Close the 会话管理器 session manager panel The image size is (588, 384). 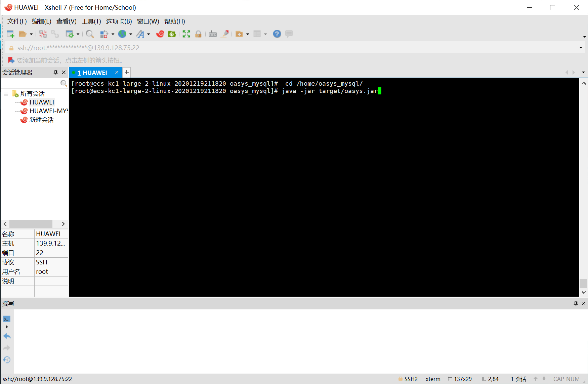coord(64,73)
